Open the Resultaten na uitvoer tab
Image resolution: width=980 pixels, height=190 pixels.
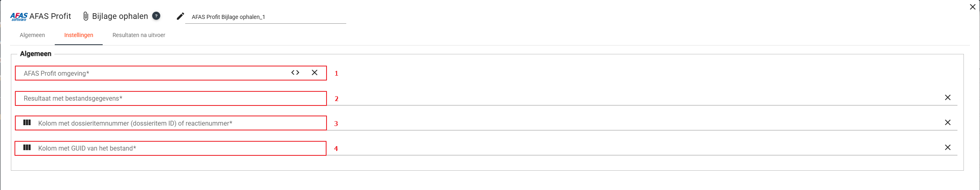[x=139, y=35]
